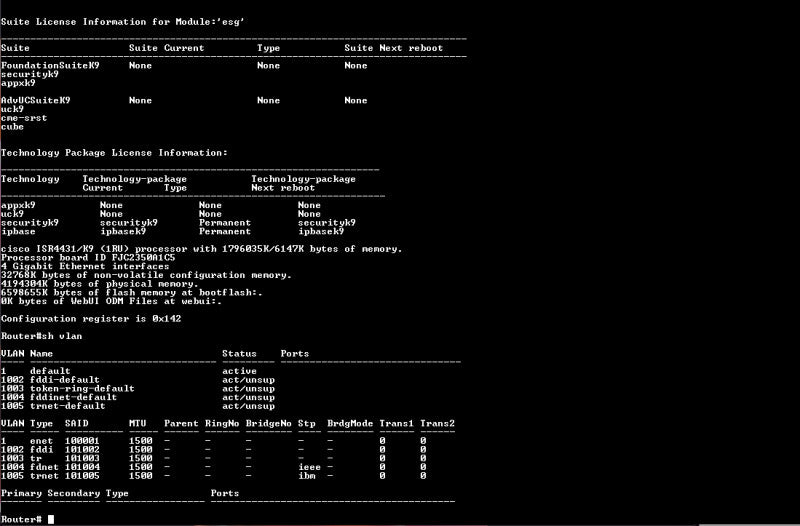
Task: Click the 'ieee' Stp value
Action: click(x=309, y=467)
